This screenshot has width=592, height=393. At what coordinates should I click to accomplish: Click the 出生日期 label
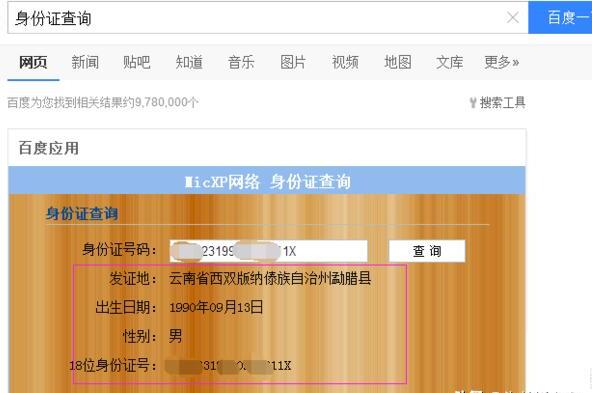(126, 307)
